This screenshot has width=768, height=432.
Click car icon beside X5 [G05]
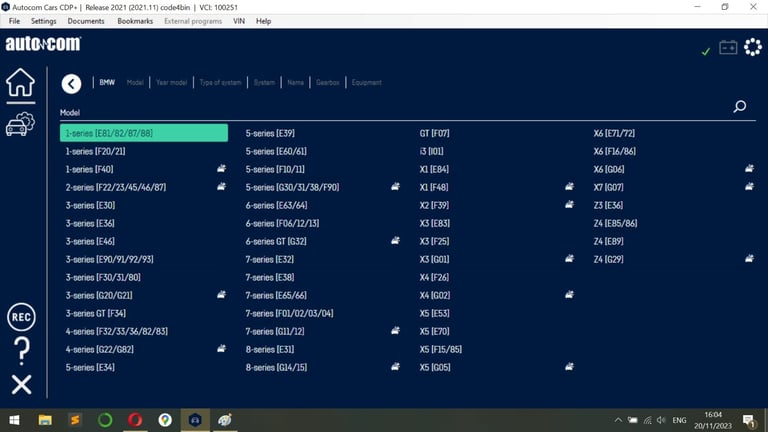569,366
